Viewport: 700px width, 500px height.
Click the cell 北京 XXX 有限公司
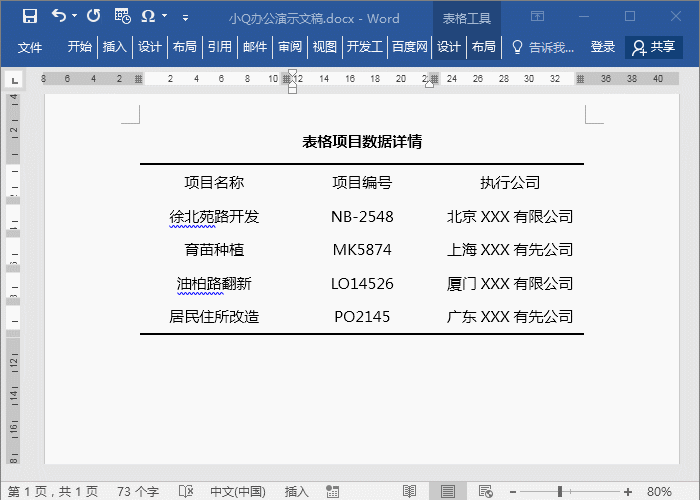click(510, 217)
